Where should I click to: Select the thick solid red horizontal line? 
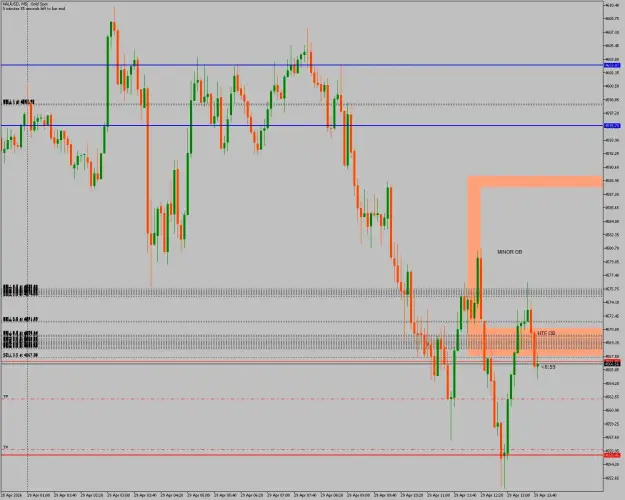click(x=302, y=455)
